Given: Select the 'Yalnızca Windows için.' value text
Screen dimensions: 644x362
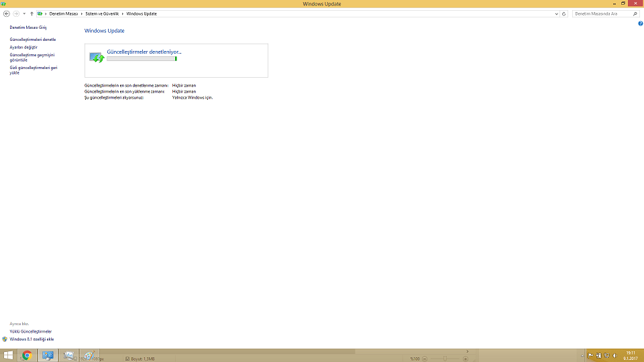Looking at the screenshot, I should click(193, 98).
